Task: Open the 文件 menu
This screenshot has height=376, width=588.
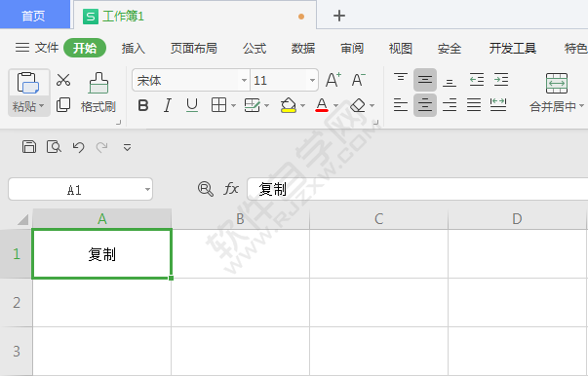Action: [x=37, y=48]
